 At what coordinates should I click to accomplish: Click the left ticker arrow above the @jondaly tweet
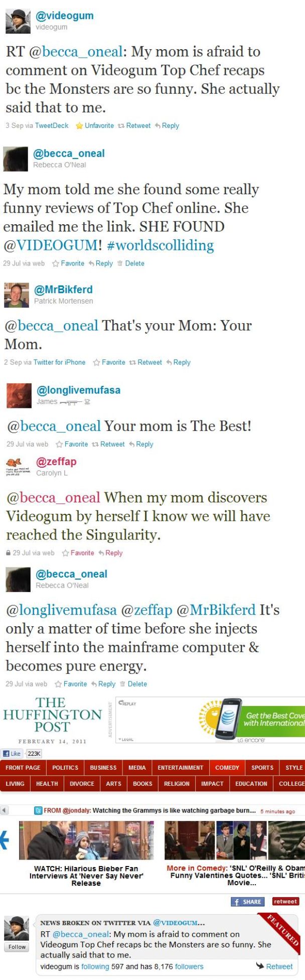point(4,810)
